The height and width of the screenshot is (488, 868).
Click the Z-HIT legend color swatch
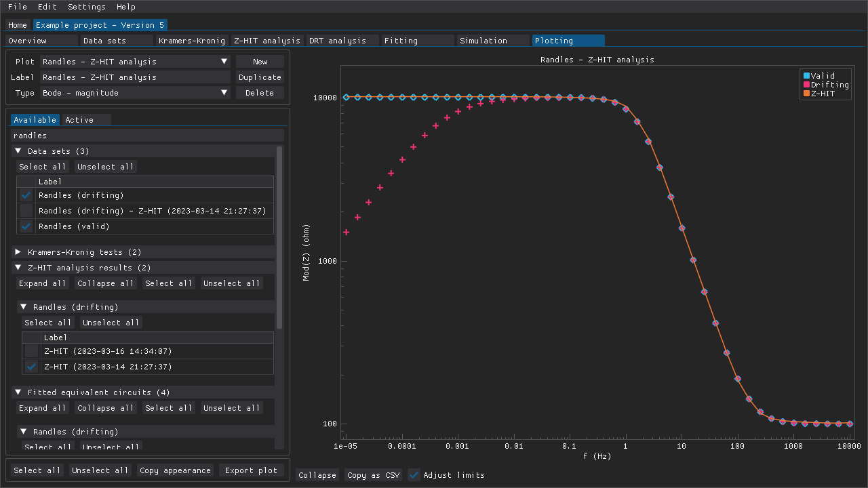806,94
